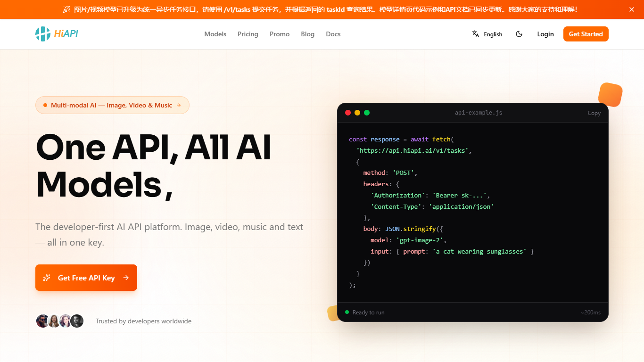Click the Get Free API Key button
The image size is (644, 362).
[86, 278]
